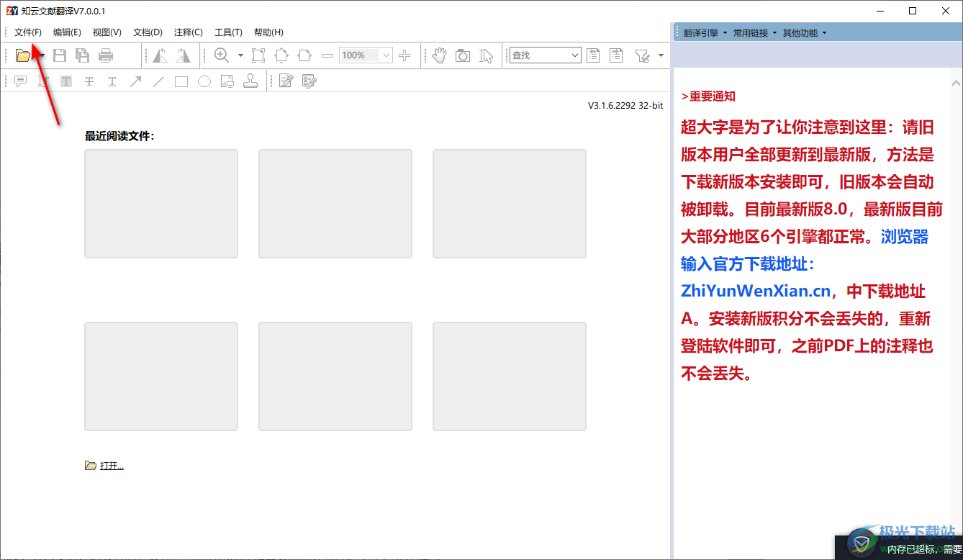Viewport: 963px width, 560px height.
Task: Select the sticky note comment tool
Action: pyautogui.click(x=20, y=81)
